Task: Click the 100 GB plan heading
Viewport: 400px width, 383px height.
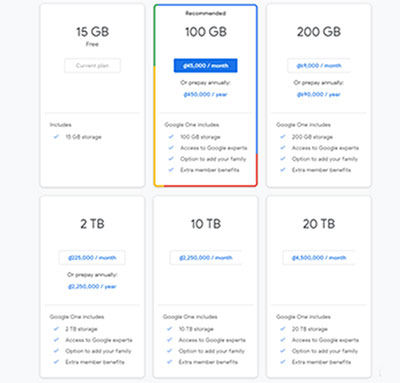Action: (206, 32)
